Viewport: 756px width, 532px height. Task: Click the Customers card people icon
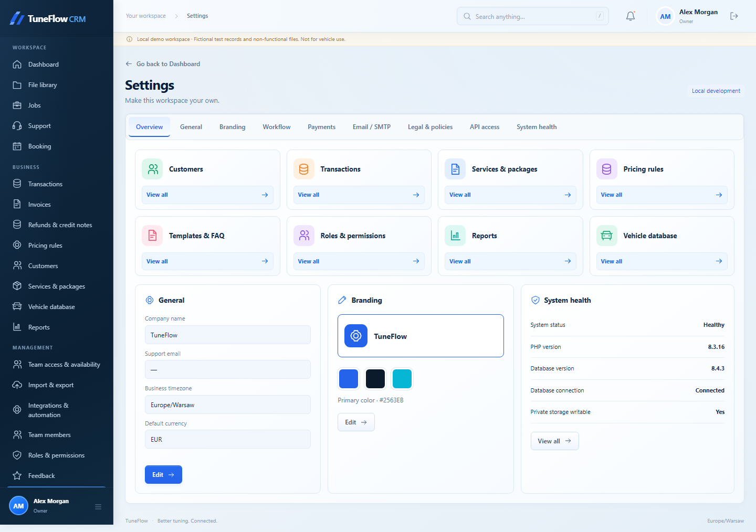tap(152, 169)
